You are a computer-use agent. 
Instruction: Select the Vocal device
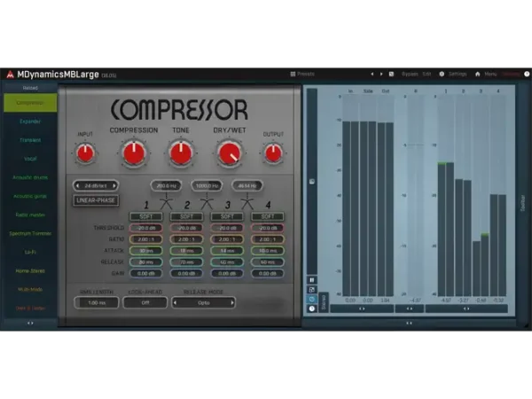point(30,159)
